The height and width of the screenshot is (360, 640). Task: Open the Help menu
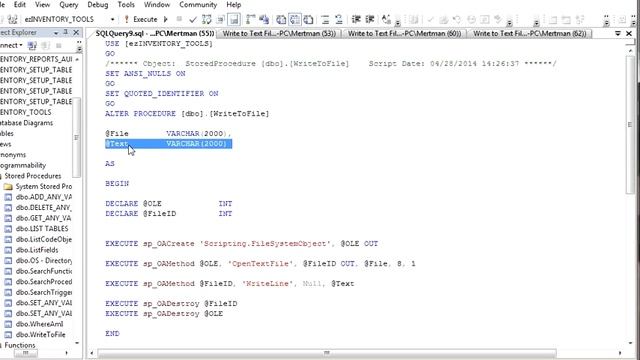click(x=233, y=5)
